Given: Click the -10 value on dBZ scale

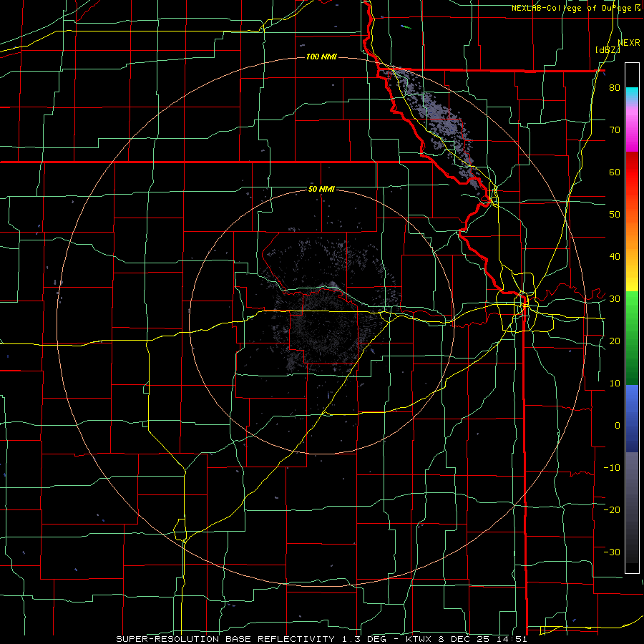Looking at the screenshot, I should (612, 467).
